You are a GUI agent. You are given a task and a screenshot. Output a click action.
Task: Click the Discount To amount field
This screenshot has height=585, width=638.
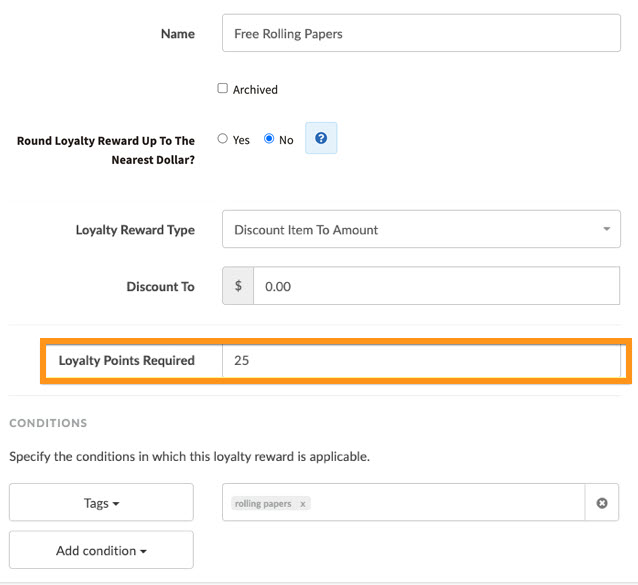pos(436,286)
